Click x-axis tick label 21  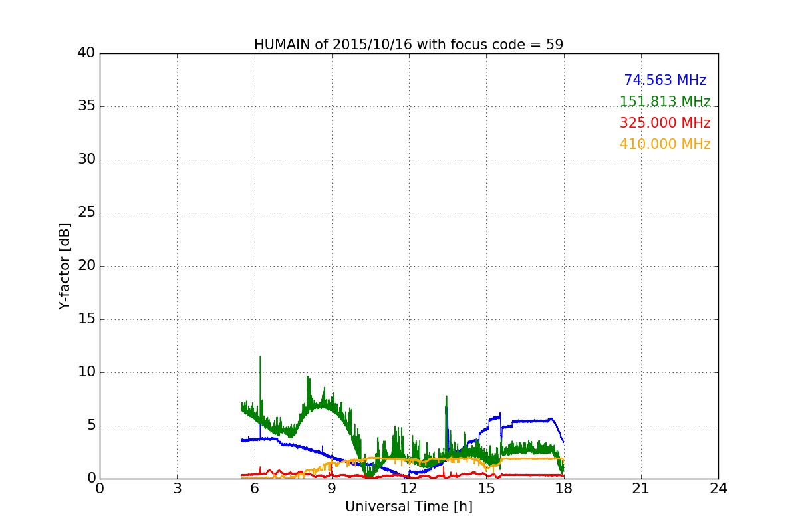641,489
